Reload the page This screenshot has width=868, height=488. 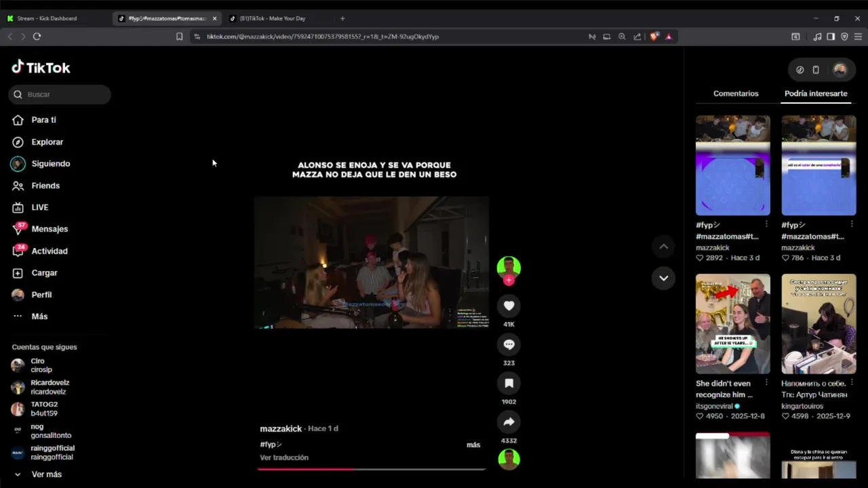click(37, 37)
